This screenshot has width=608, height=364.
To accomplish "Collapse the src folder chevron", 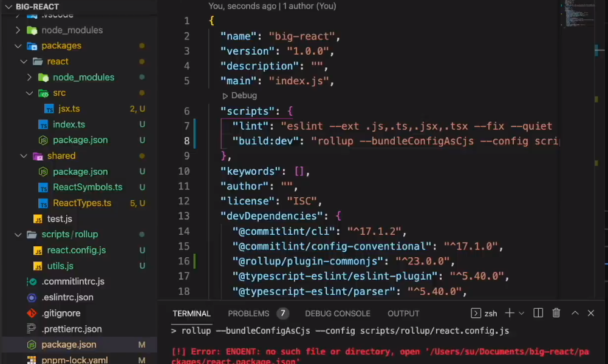I will tap(30, 93).
